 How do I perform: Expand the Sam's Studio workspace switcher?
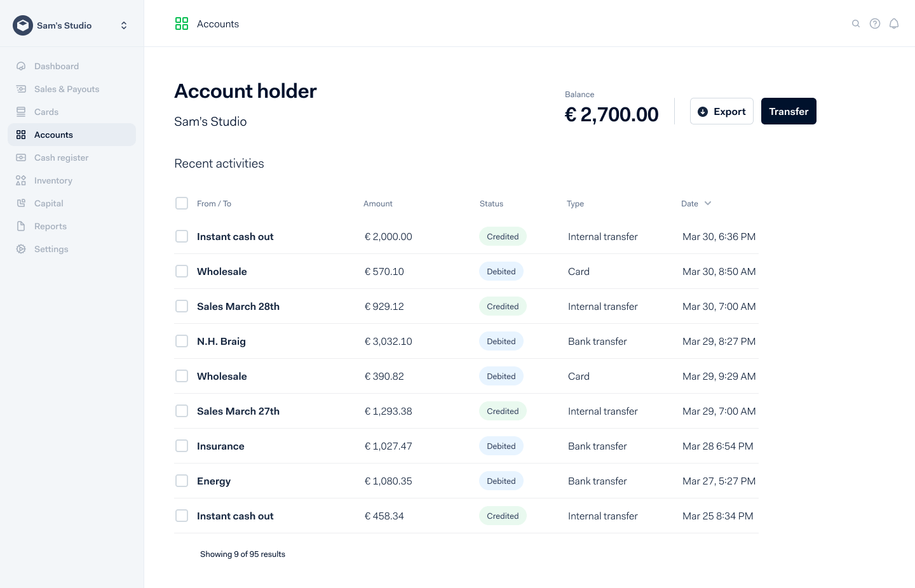(x=124, y=25)
